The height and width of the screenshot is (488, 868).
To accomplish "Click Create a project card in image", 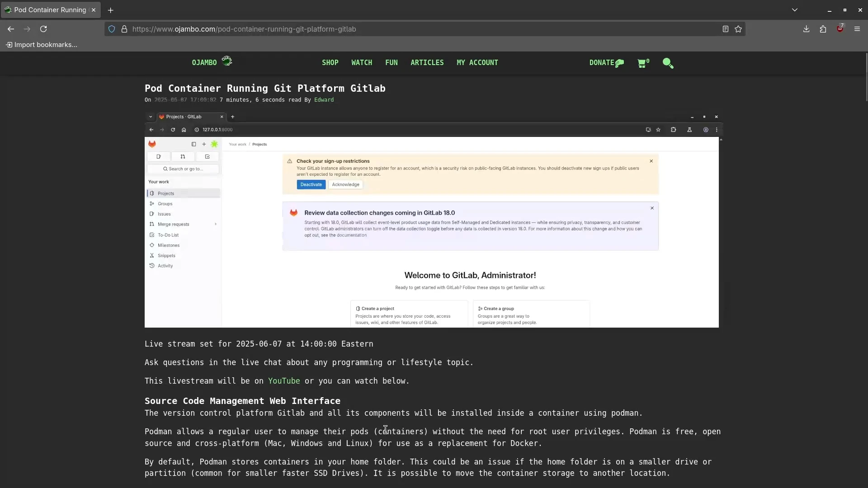I will click(409, 314).
